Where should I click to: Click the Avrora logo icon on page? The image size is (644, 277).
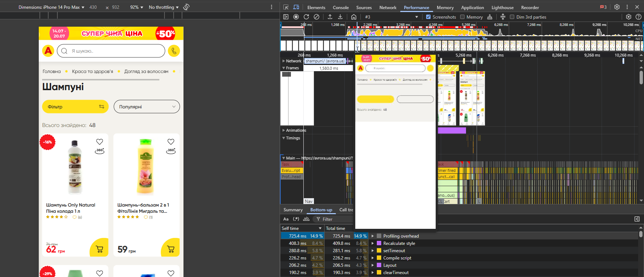(x=48, y=51)
